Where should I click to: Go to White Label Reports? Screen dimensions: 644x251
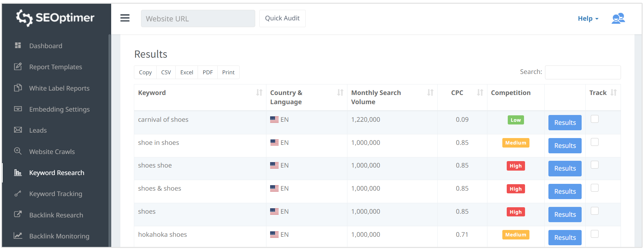59,88
